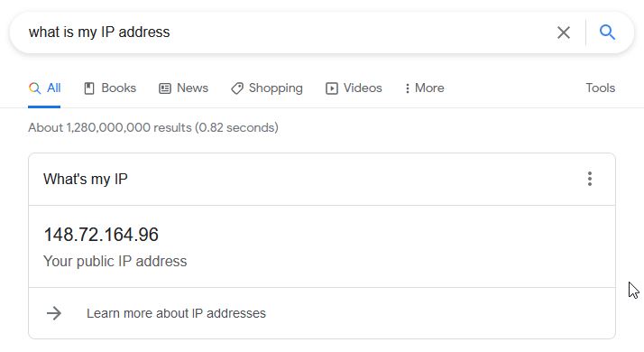Switch to the Books tab
The width and height of the screenshot is (644, 352).
(x=110, y=88)
